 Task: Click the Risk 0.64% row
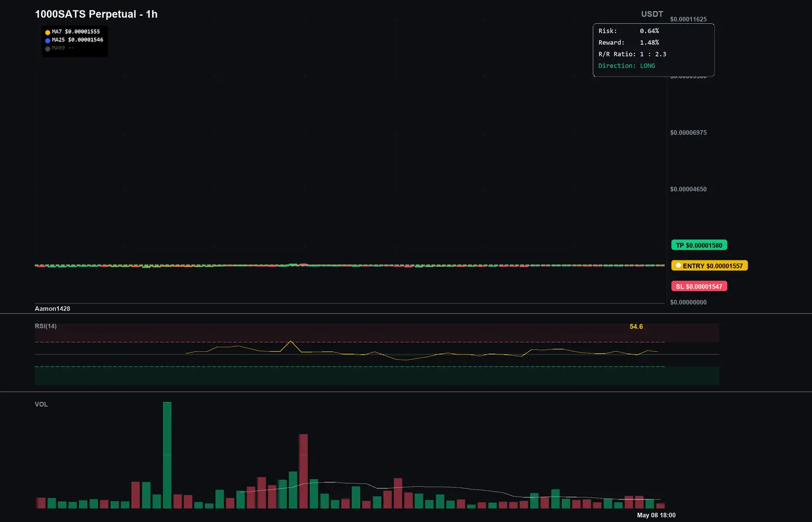[629, 31]
